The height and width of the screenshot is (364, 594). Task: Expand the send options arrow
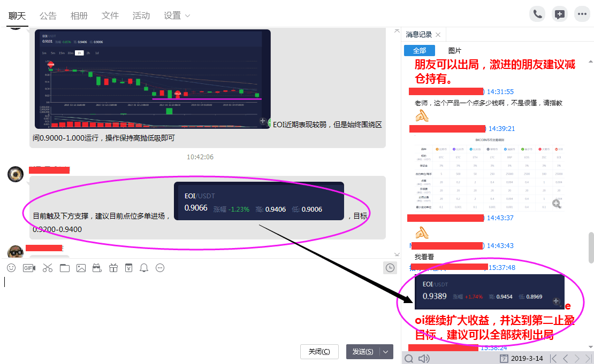[x=386, y=352]
